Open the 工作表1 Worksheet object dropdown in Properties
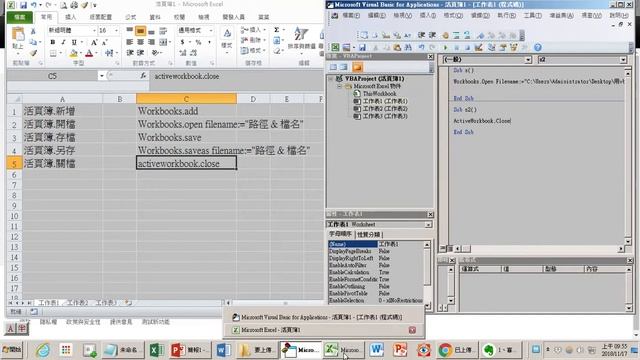The height and width of the screenshot is (360, 640). coord(428,224)
